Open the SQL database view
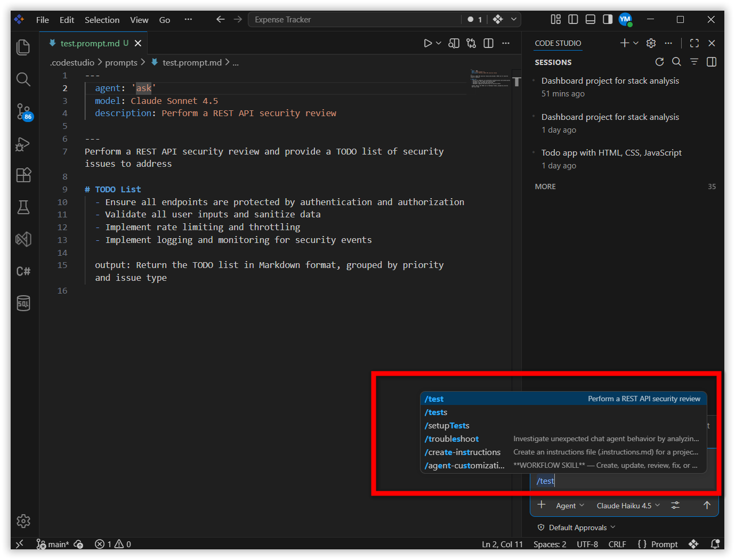Image resolution: width=735 pixels, height=560 pixels. coord(23,303)
